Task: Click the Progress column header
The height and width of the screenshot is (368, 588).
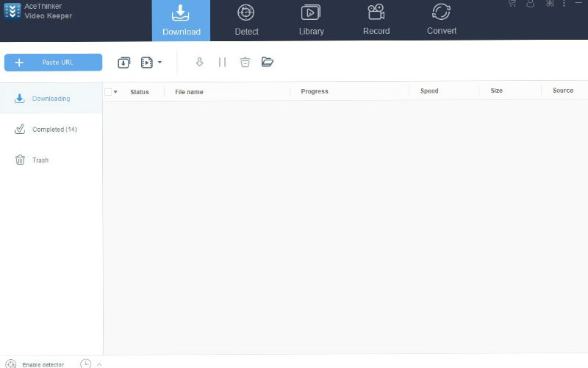Action: pyautogui.click(x=315, y=91)
